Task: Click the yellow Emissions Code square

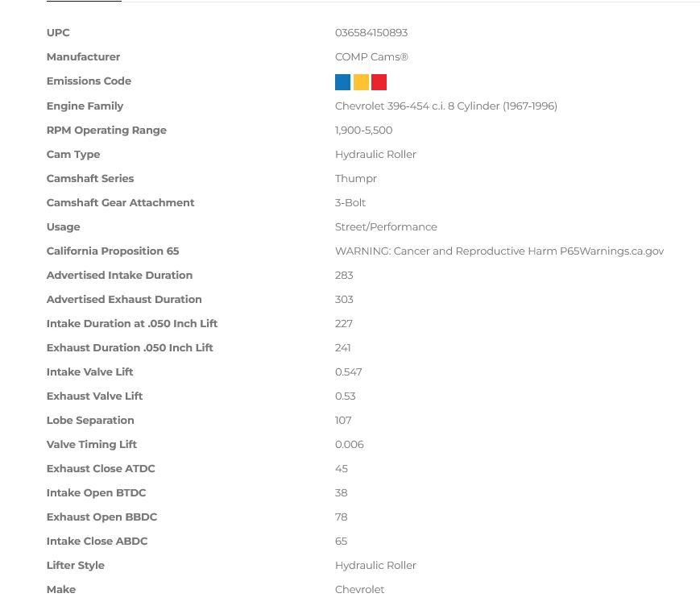Action: tap(361, 82)
